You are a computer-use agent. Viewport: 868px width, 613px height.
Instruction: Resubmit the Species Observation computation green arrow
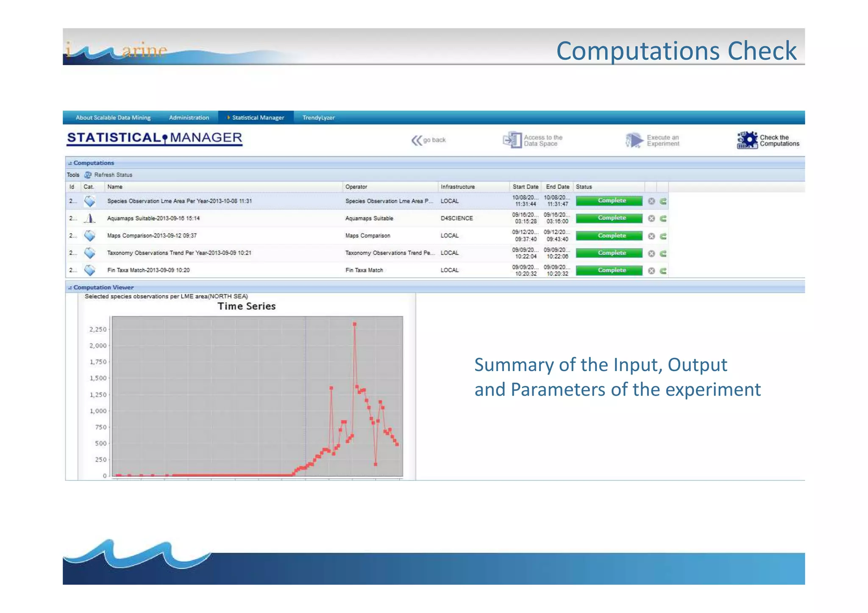663,201
